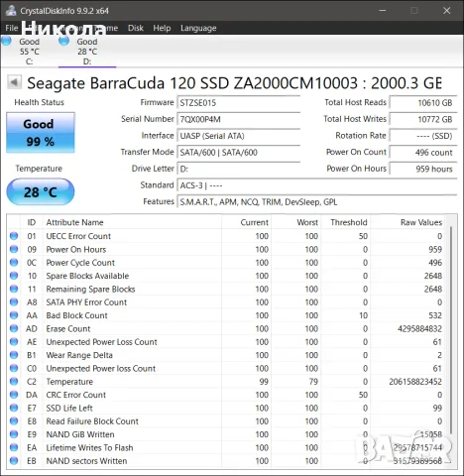Click the Power On Hours 959 hours box

coord(423,169)
